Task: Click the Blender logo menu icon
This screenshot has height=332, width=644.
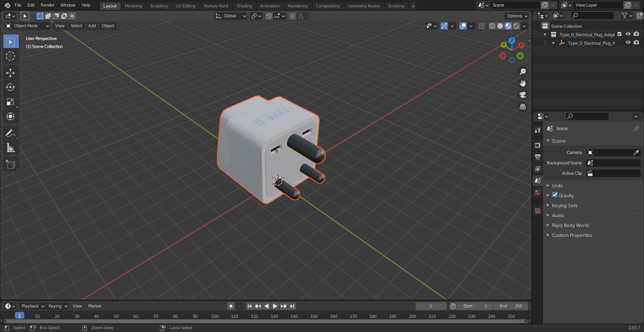Action: point(7,5)
